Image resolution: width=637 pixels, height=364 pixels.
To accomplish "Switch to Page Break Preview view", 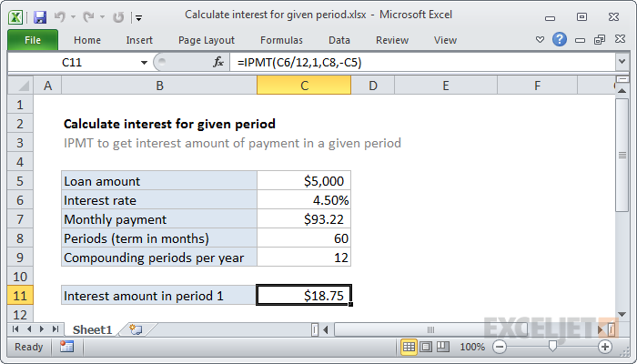I will point(444,347).
